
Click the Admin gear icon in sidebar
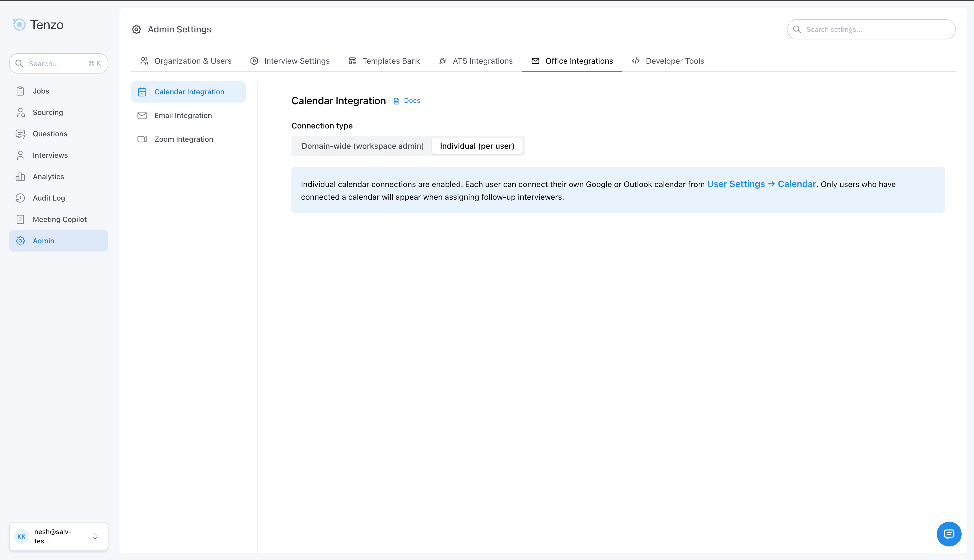(x=20, y=241)
